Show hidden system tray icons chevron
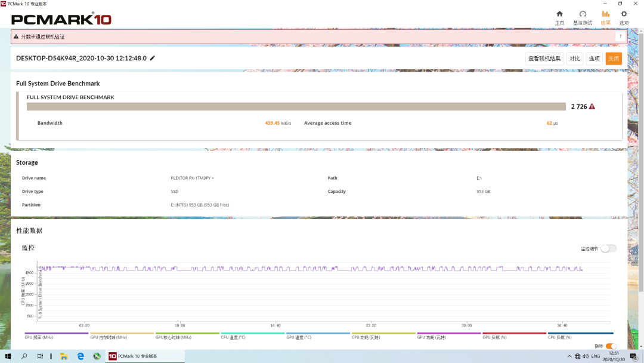Screen dimensions: 644x363 tap(568, 356)
